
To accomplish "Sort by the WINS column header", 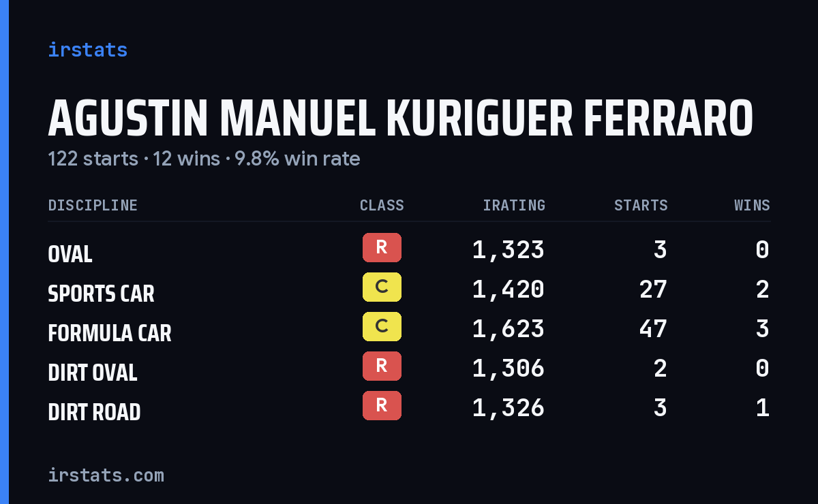I will [x=752, y=205].
